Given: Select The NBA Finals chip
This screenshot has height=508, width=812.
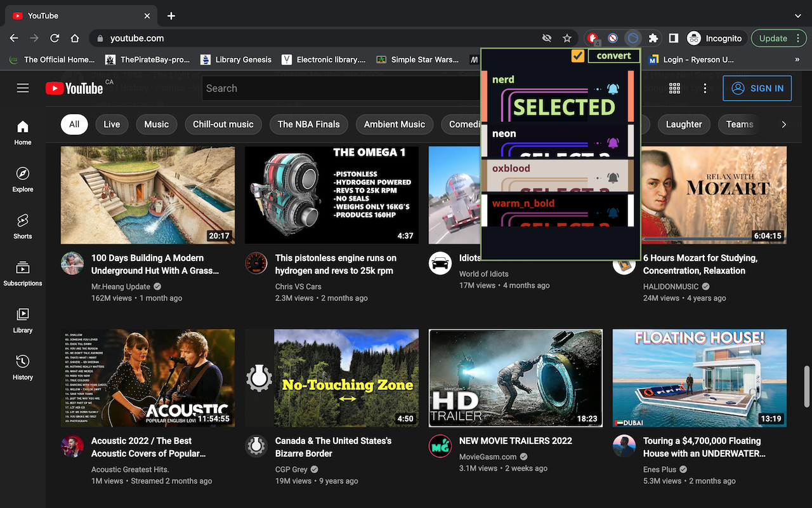Looking at the screenshot, I should (309, 124).
